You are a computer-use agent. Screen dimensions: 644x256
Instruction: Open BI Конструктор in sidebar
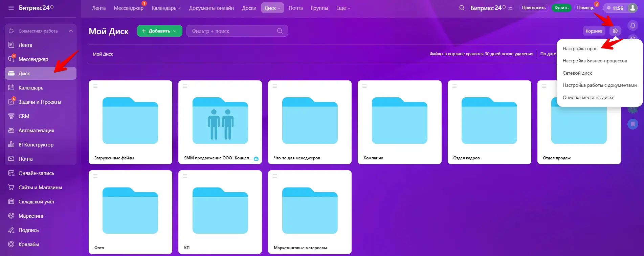(x=36, y=145)
